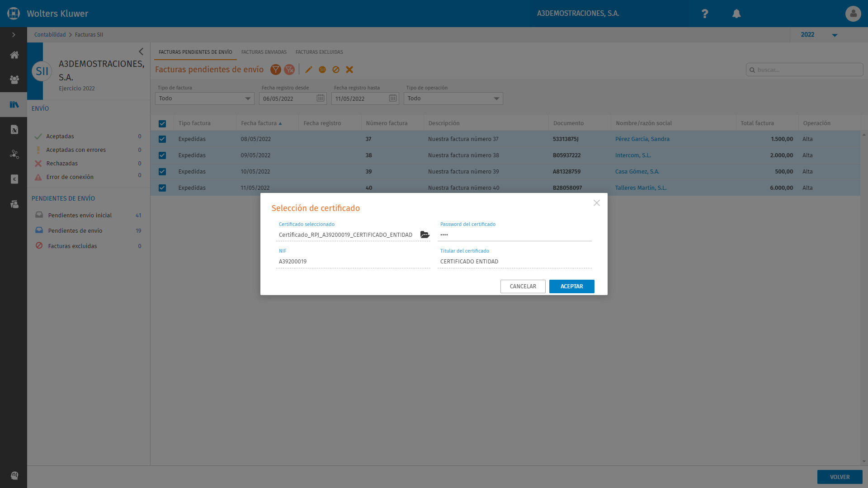Click the clear filter icon
The width and height of the screenshot is (868, 488).
click(289, 70)
